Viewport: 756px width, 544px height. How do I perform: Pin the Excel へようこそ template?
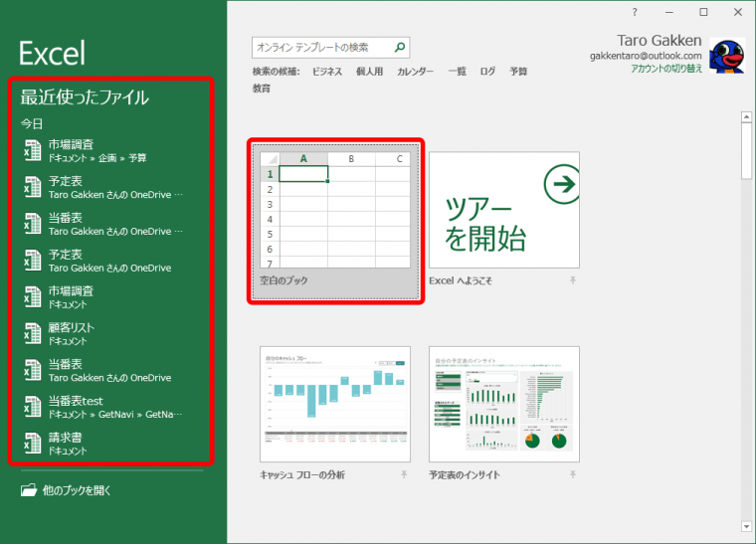coord(572,280)
